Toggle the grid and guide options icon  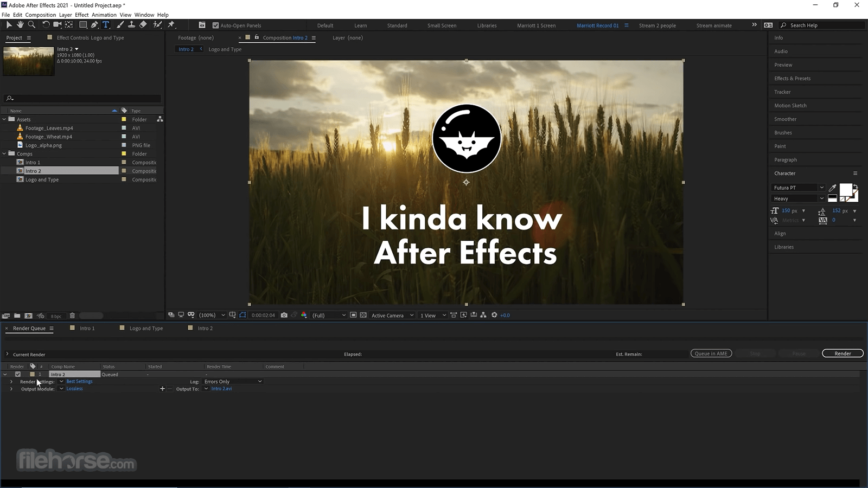point(233,315)
